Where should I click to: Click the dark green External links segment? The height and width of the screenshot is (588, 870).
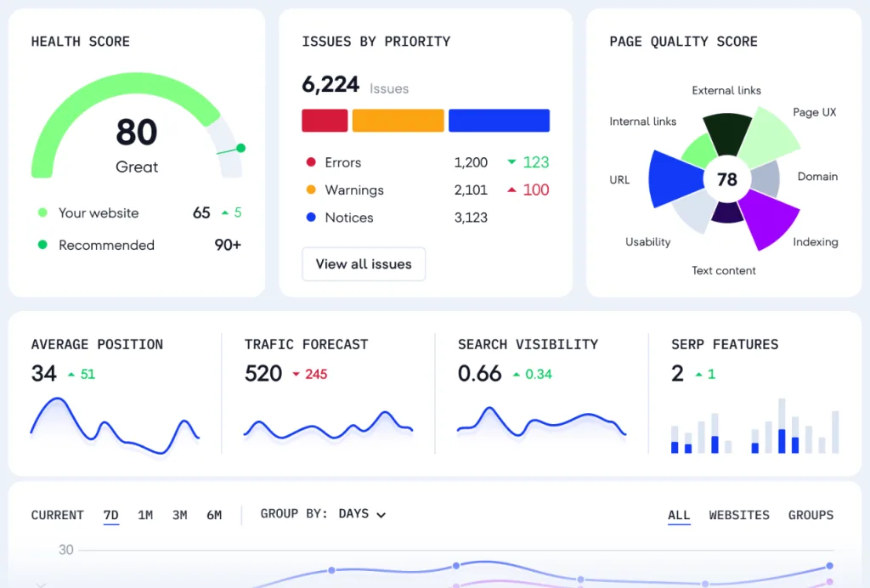click(726, 127)
